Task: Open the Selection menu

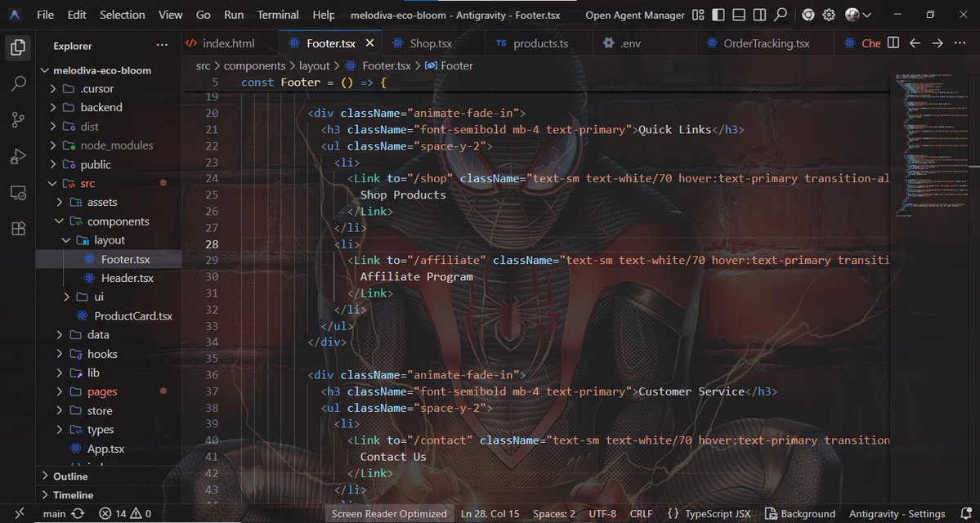Action: pyautogui.click(x=123, y=15)
